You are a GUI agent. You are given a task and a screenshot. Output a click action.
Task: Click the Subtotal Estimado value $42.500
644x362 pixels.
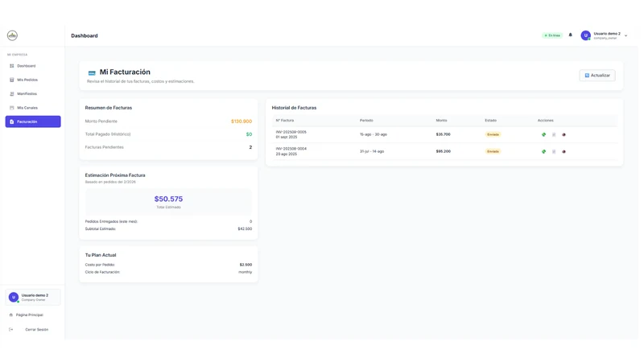[x=245, y=228]
